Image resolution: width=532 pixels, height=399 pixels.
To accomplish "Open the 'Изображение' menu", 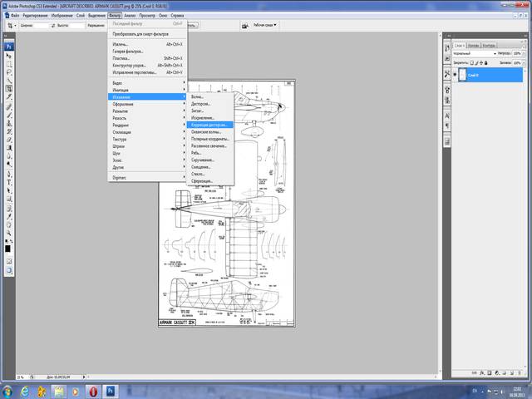I will [x=64, y=16].
